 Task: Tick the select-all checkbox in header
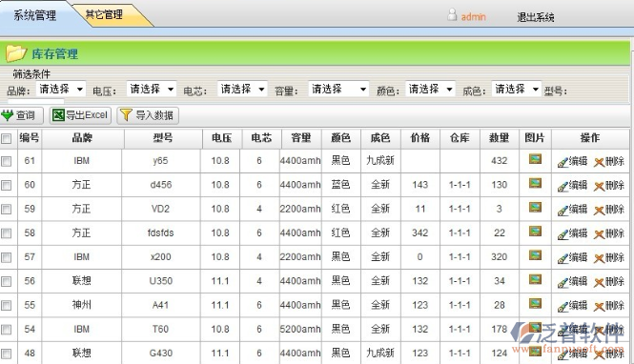click(6, 139)
